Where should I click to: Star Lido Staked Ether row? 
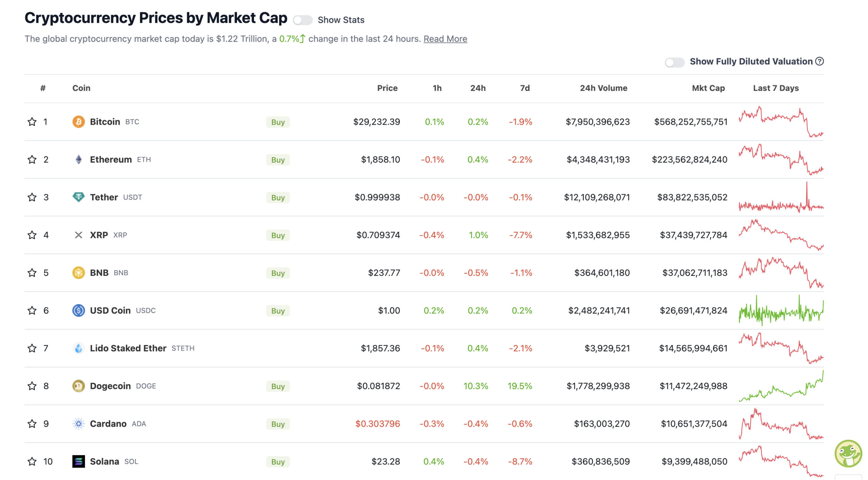point(32,348)
